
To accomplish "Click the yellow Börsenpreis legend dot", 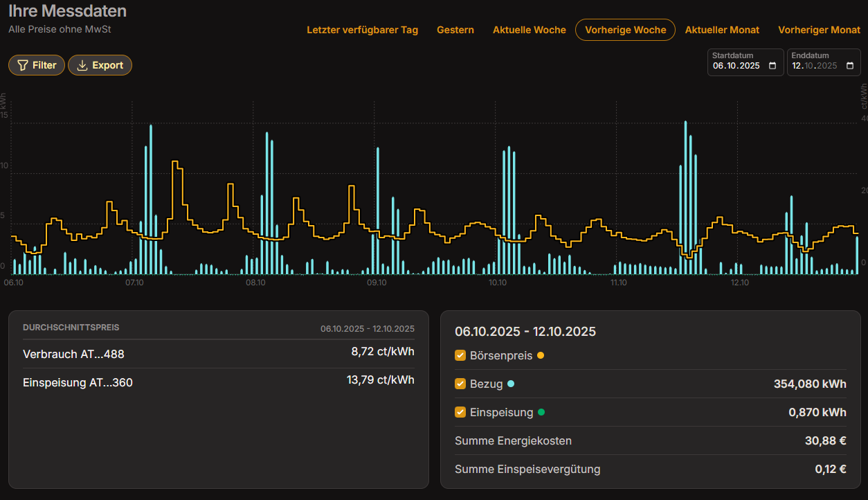I will (541, 356).
